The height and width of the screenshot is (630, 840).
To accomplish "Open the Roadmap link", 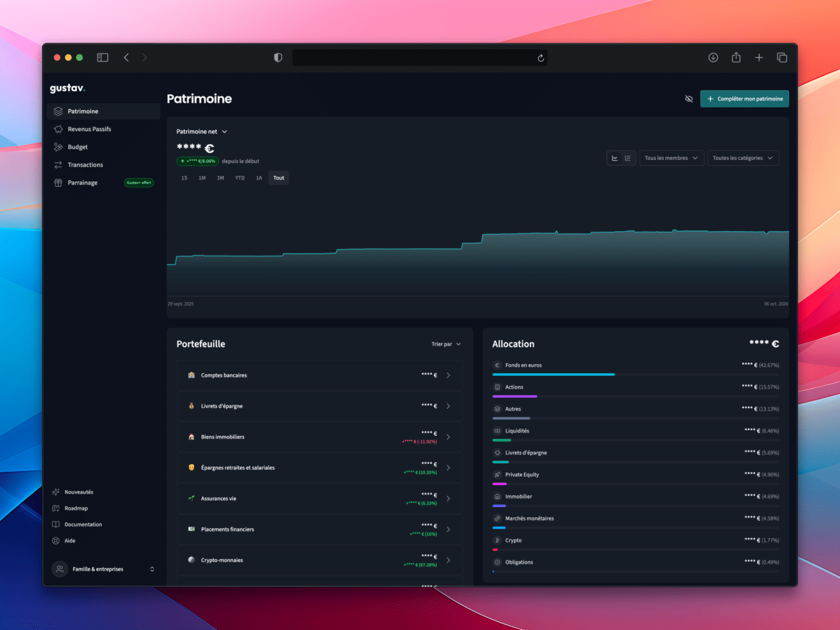I will (70, 508).
